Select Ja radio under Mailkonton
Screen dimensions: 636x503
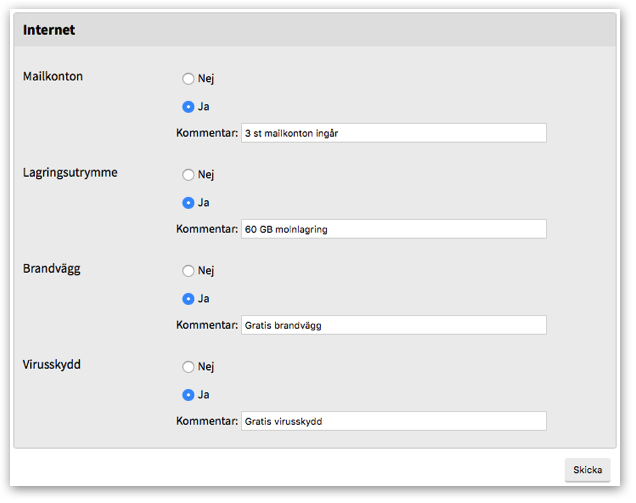pos(188,107)
